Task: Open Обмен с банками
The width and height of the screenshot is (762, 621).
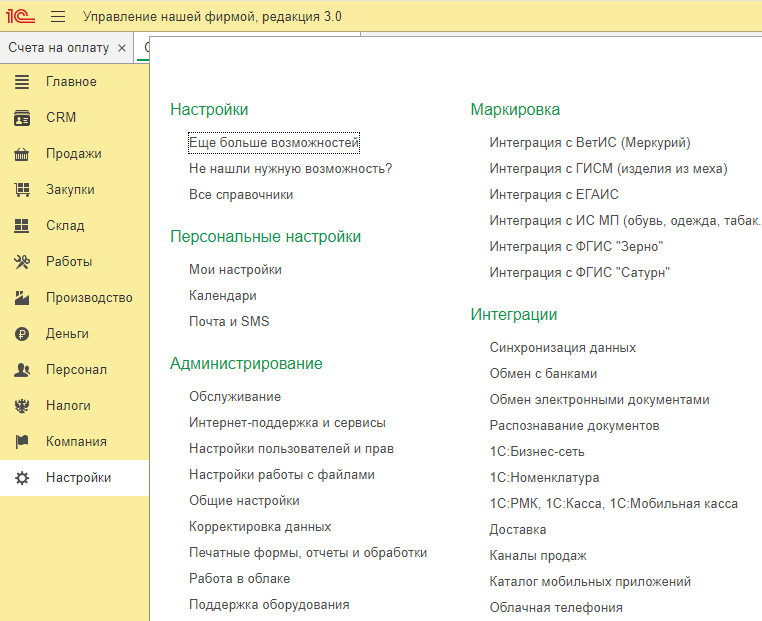Action: pyautogui.click(x=543, y=373)
